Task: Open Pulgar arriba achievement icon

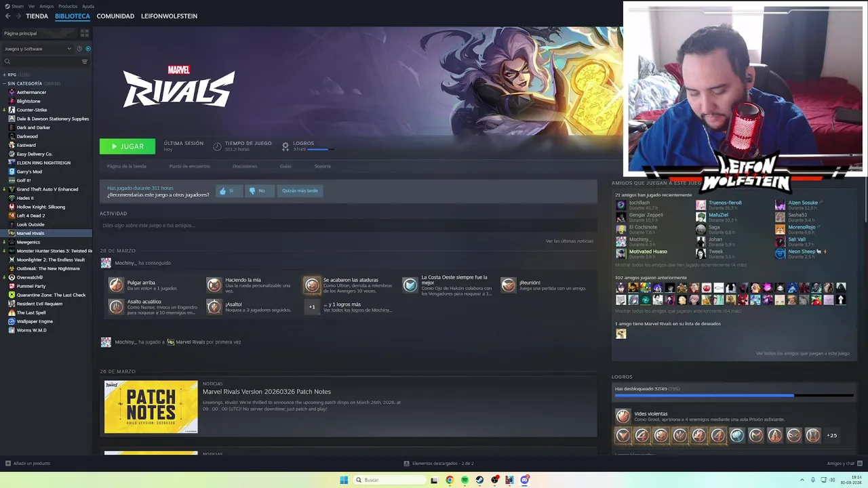Action: pyautogui.click(x=117, y=285)
